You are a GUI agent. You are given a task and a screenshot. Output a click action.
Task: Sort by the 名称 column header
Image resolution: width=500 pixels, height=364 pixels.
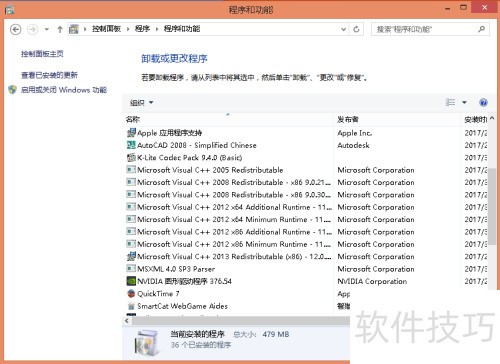(229, 119)
